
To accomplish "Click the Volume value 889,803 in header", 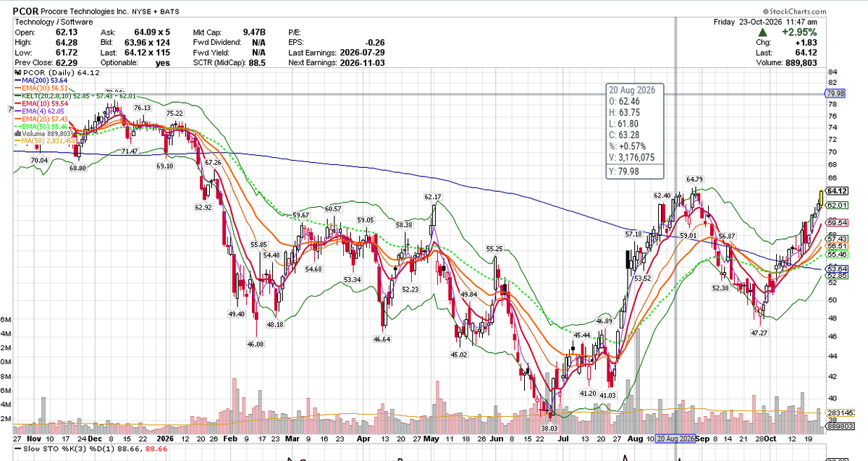I will [801, 62].
